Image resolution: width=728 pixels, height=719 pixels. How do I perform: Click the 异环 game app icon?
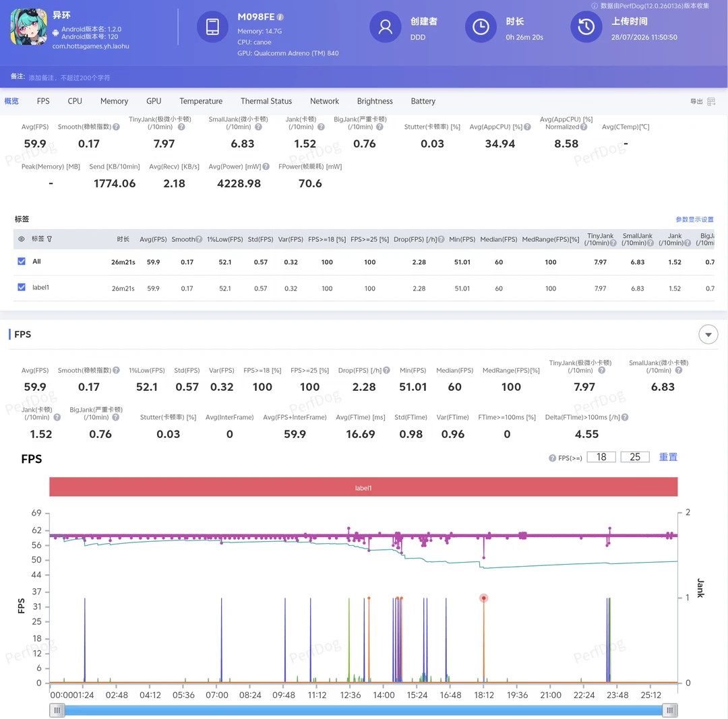(x=29, y=27)
